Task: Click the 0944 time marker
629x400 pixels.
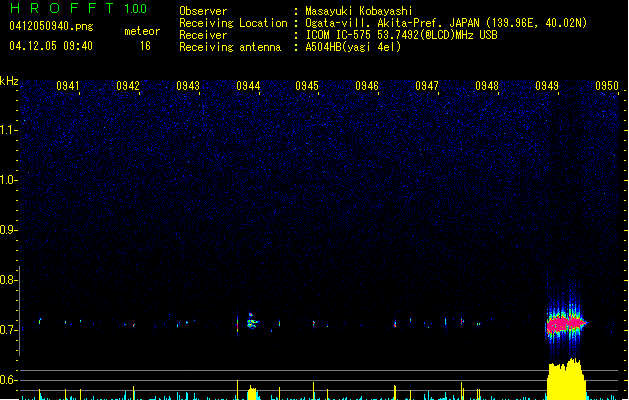Action: (x=248, y=86)
